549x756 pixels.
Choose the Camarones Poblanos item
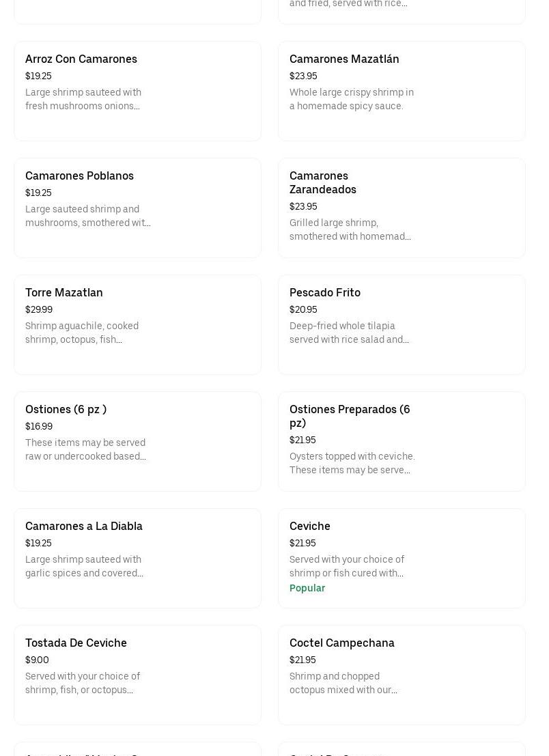tap(79, 176)
